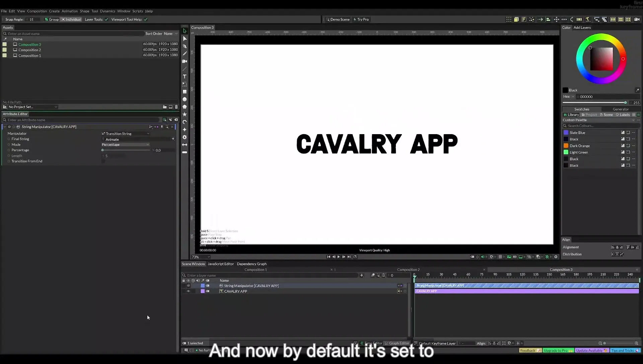Toggle the loop playback icon
The image size is (643, 364).
click(x=355, y=257)
